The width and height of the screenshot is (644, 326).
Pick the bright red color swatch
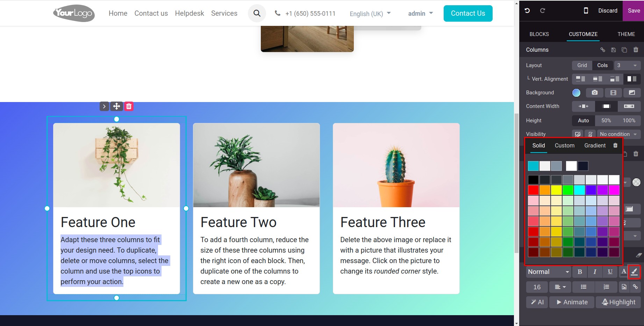pos(533,190)
